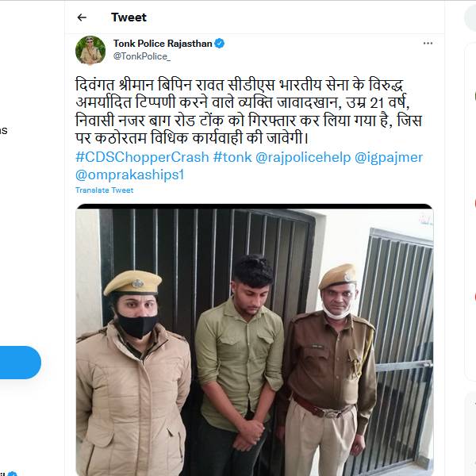Go back using the left arrow
476x476 pixels.
pos(82,17)
